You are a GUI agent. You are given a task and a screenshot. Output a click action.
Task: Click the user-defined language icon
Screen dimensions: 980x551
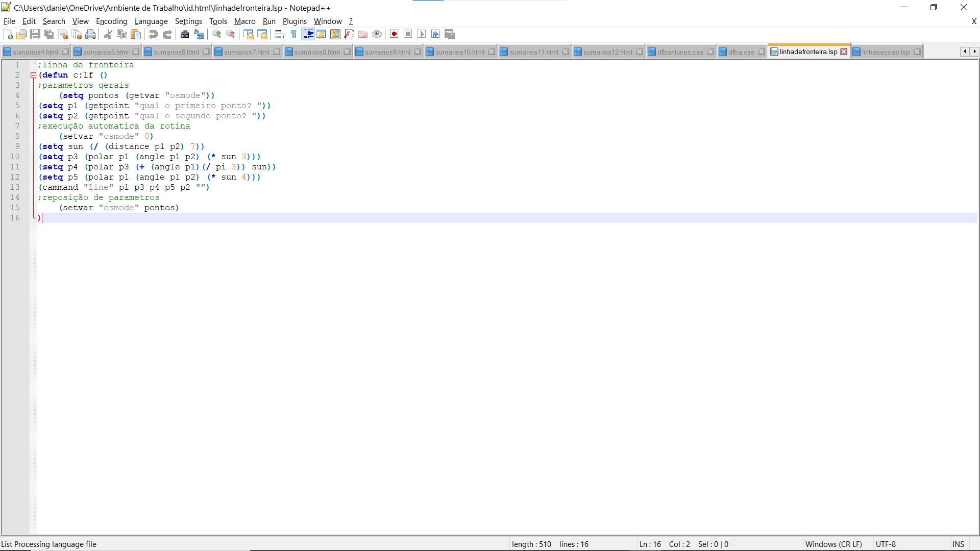322,34
